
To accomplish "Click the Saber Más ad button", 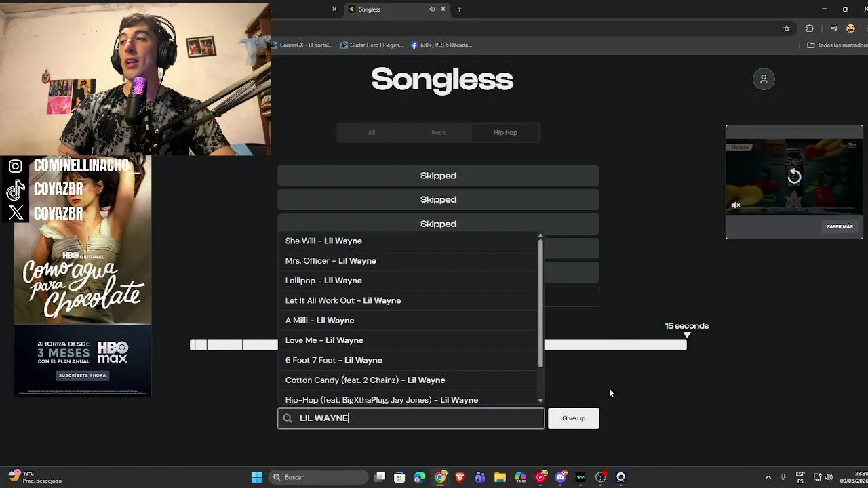I will tap(840, 226).
